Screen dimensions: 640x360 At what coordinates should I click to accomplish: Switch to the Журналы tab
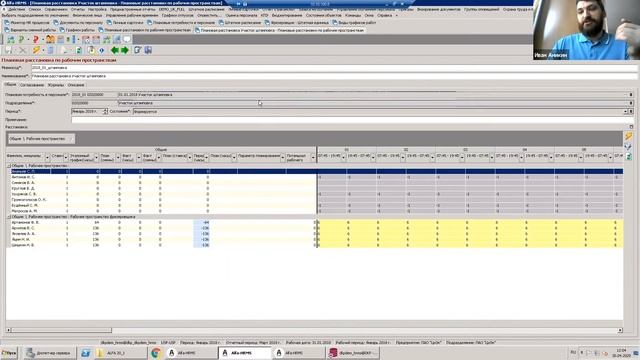pyautogui.click(x=56, y=85)
